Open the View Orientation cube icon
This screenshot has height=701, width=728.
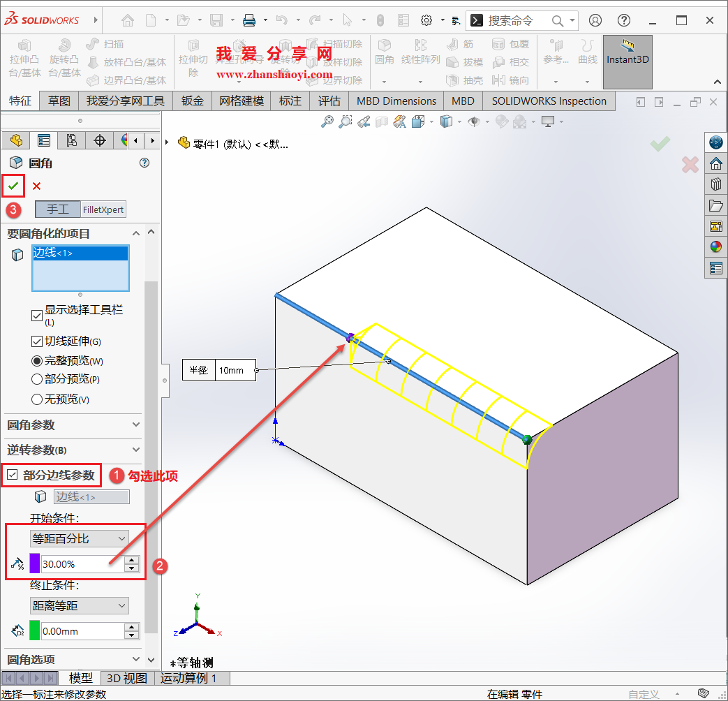tap(417, 121)
